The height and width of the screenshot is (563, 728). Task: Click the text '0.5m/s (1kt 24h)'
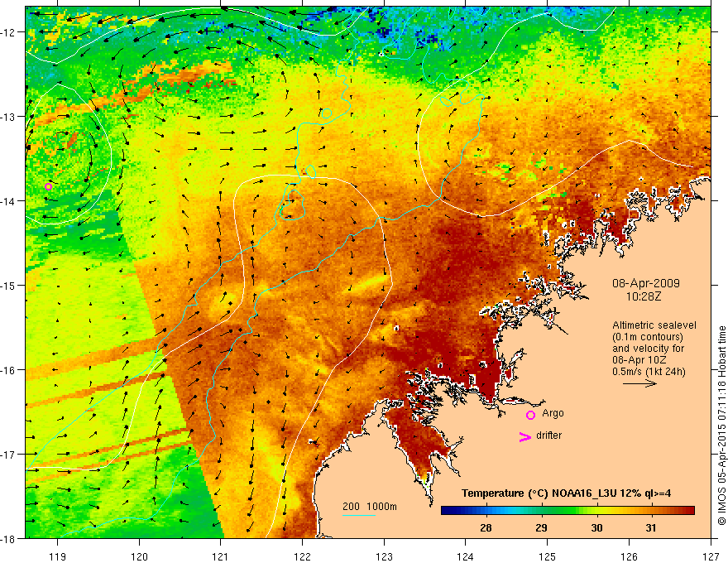[649, 371]
